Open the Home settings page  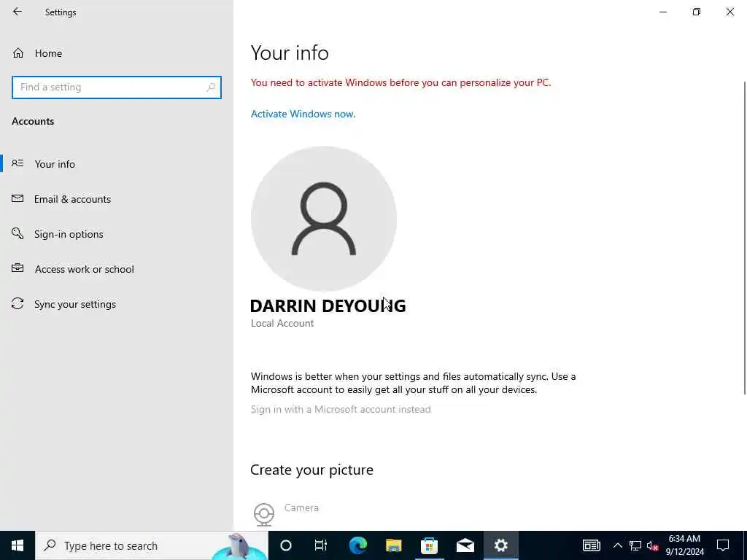[48, 53]
